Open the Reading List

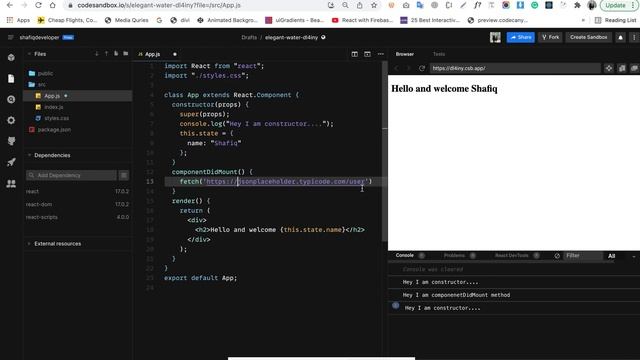point(616,20)
